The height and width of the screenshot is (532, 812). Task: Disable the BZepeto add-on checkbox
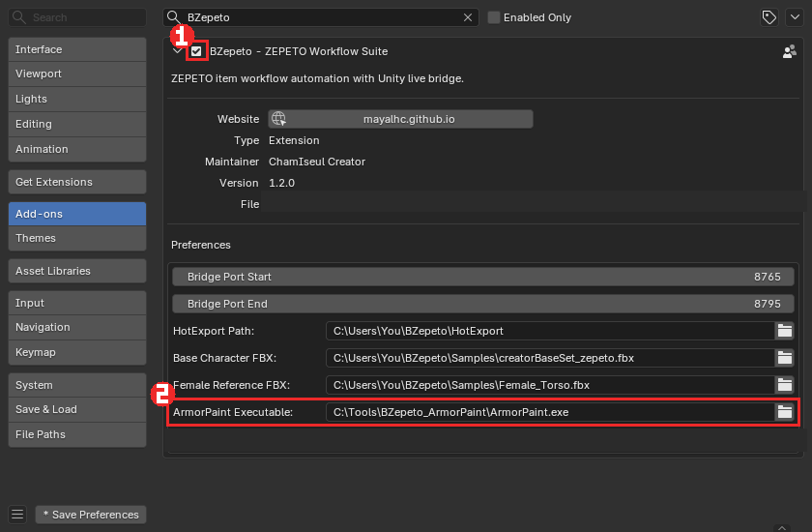coord(196,51)
